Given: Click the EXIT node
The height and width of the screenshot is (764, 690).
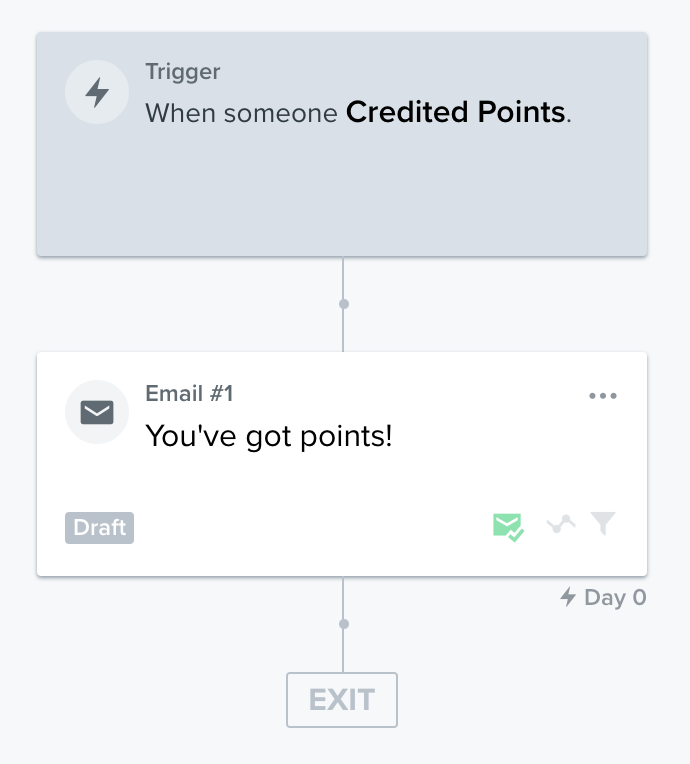Looking at the screenshot, I should [342, 700].
